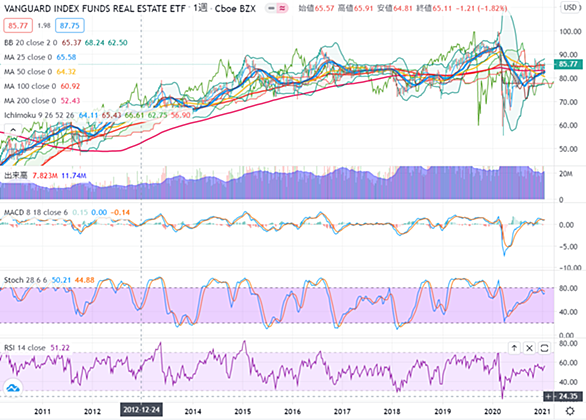The width and height of the screenshot is (586, 420).
Task: Click the 始値65.57 open value
Action: click(x=316, y=8)
